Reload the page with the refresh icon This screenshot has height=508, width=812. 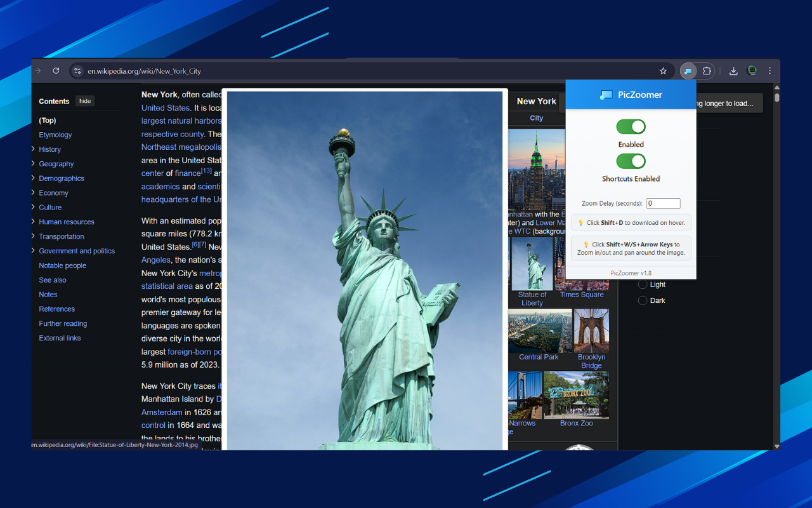[56, 70]
